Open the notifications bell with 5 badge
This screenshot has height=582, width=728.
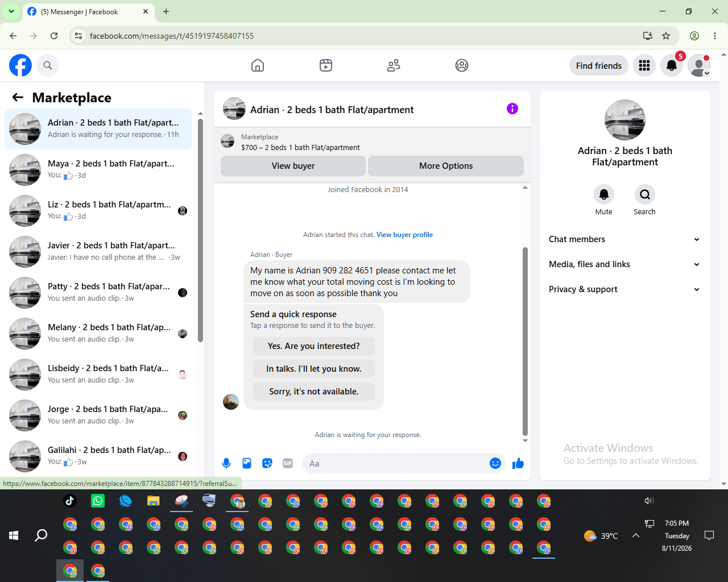(672, 65)
